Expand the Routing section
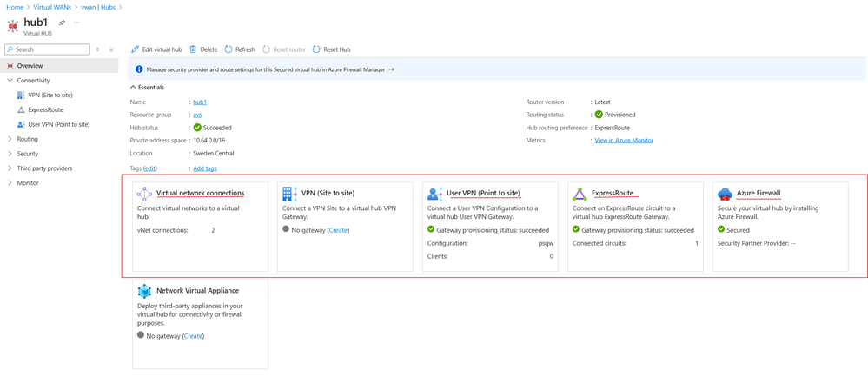Viewport: 868px width, 376px height. tap(10, 139)
